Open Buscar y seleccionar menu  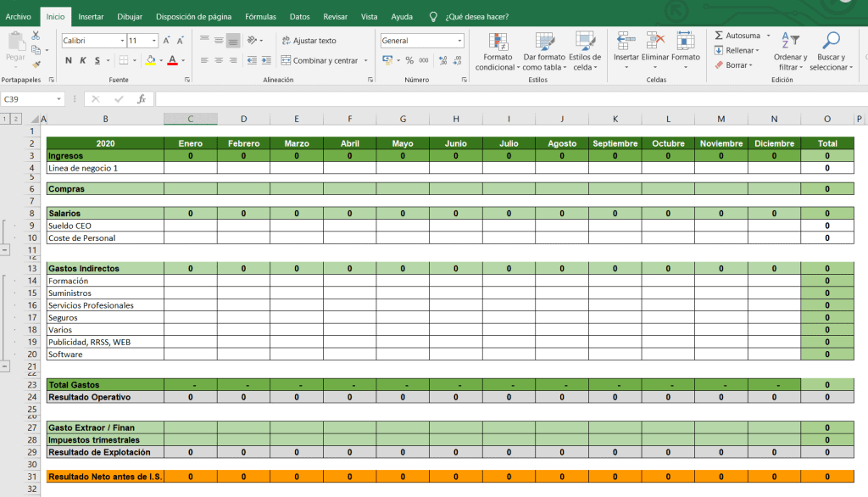click(831, 52)
